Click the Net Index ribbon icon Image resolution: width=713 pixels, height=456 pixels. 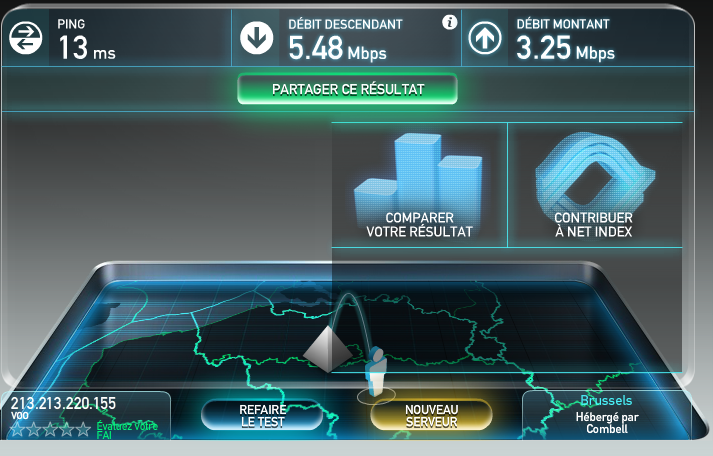594,172
